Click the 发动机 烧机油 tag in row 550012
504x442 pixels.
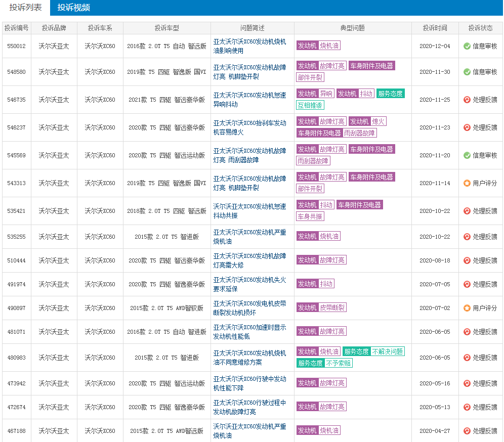coord(318,46)
